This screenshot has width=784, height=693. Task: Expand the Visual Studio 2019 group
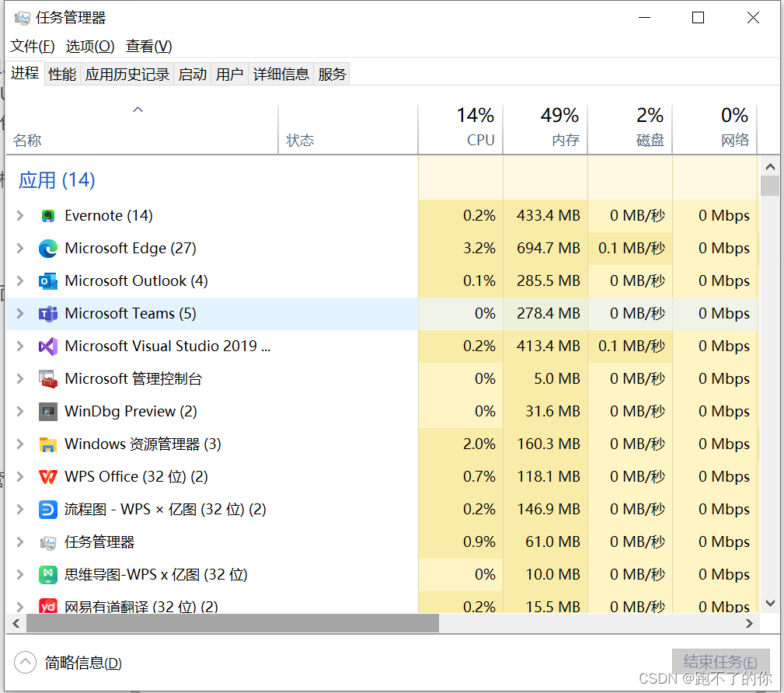click(x=20, y=346)
